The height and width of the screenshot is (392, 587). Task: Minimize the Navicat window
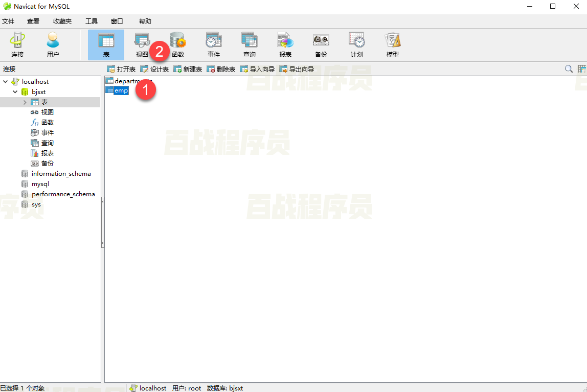[x=530, y=6]
